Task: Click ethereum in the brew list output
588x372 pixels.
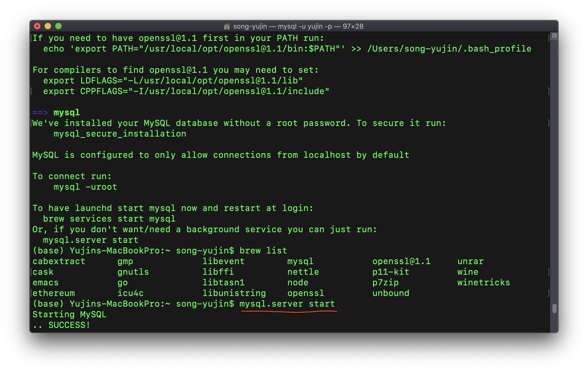Action: pos(54,293)
